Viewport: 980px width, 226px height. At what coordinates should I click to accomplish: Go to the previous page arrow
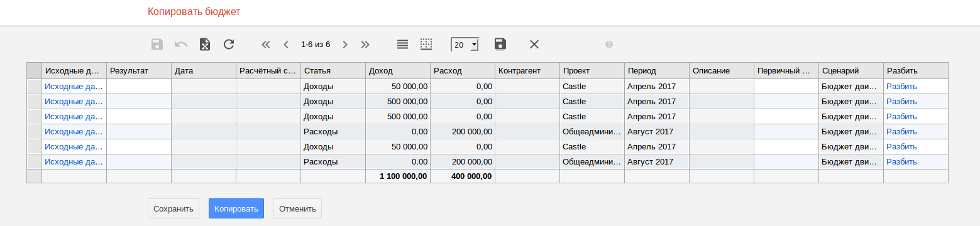pos(286,45)
